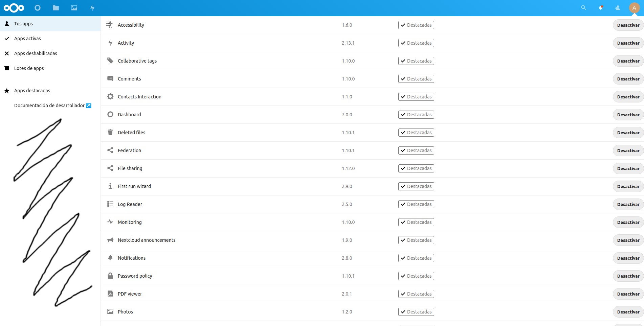Open the Dashboard circle icon in header

click(38, 8)
